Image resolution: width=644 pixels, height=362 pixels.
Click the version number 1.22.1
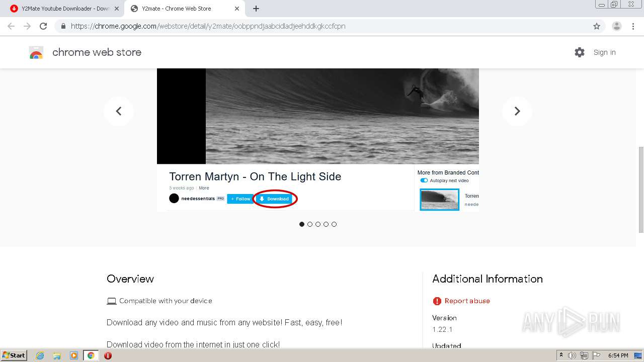(x=442, y=329)
